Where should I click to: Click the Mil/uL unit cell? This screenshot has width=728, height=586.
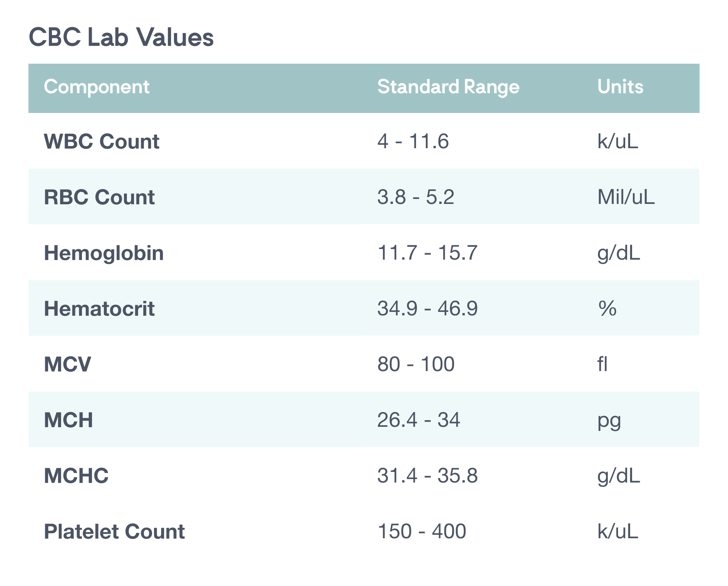click(626, 197)
